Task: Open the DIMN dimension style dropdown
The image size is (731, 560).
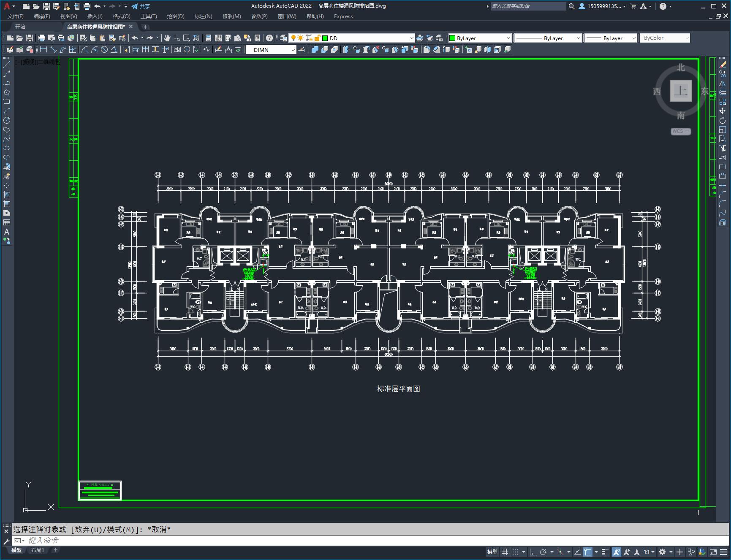Action: (293, 50)
